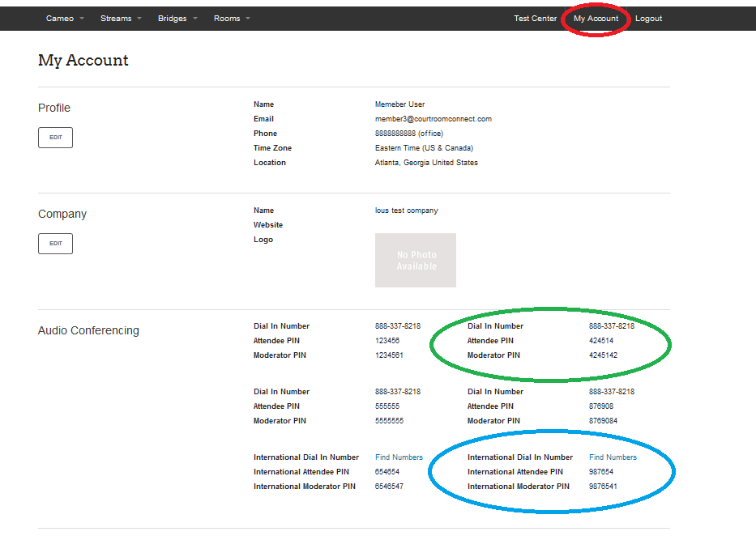Select Moderator PIN 1234561
This screenshot has width=756, height=540.
pyautogui.click(x=389, y=355)
